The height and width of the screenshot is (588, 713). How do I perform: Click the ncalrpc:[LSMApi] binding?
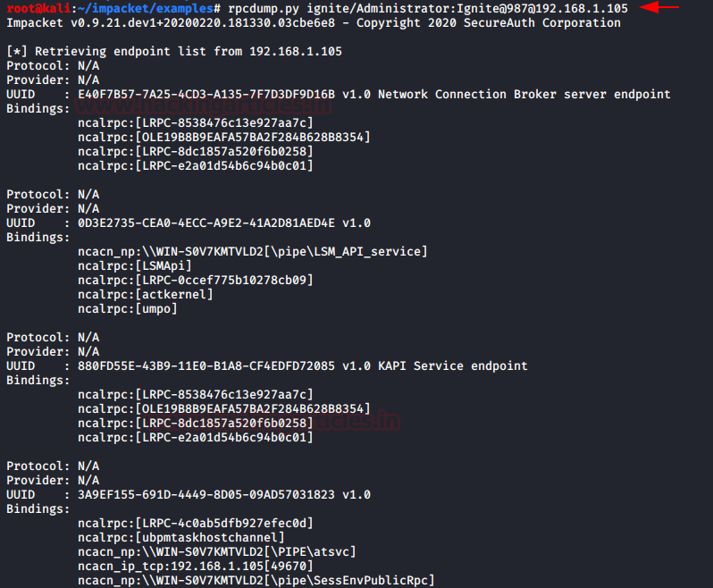coord(135,265)
